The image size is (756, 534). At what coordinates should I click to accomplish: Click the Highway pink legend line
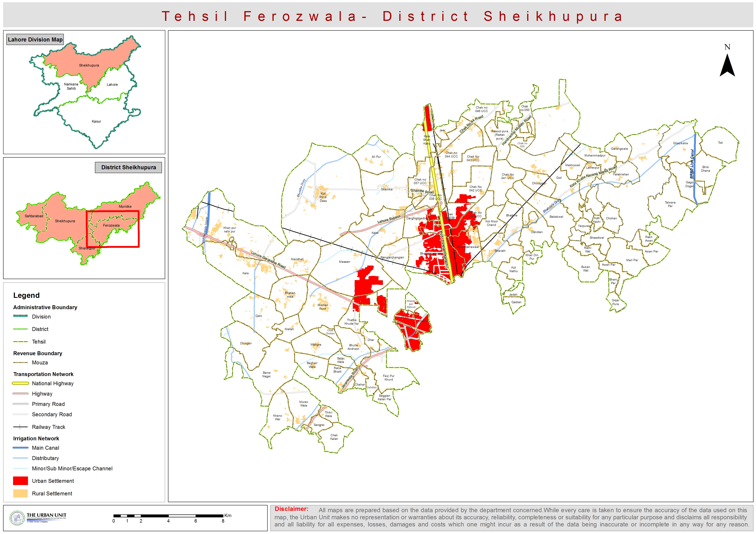pyautogui.click(x=20, y=393)
